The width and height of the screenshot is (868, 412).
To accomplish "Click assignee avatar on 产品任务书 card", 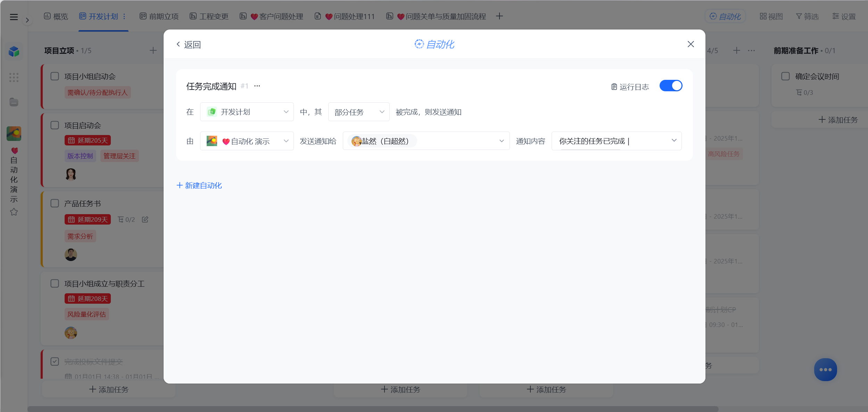I will 71,255.
